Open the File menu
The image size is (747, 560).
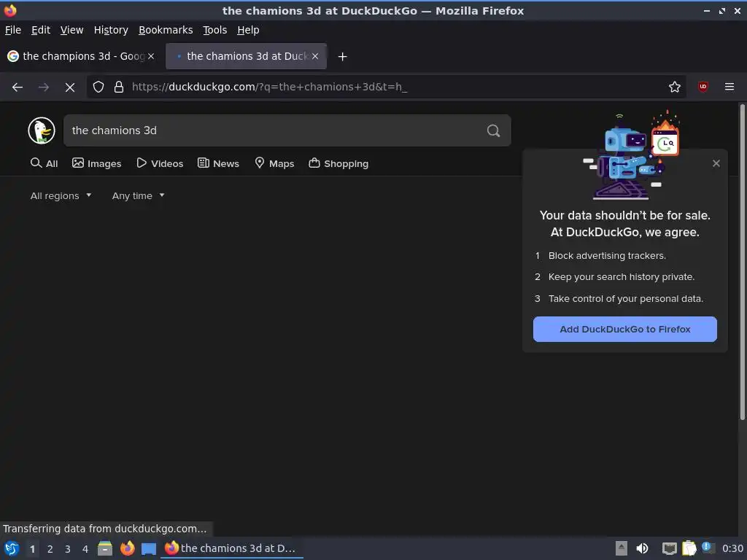click(x=13, y=30)
